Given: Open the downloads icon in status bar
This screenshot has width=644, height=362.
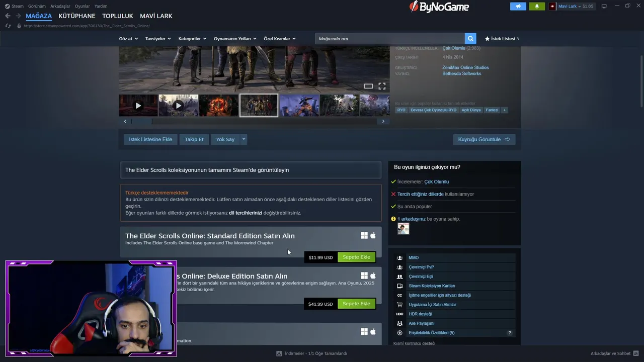Looking at the screenshot, I should [x=279, y=353].
